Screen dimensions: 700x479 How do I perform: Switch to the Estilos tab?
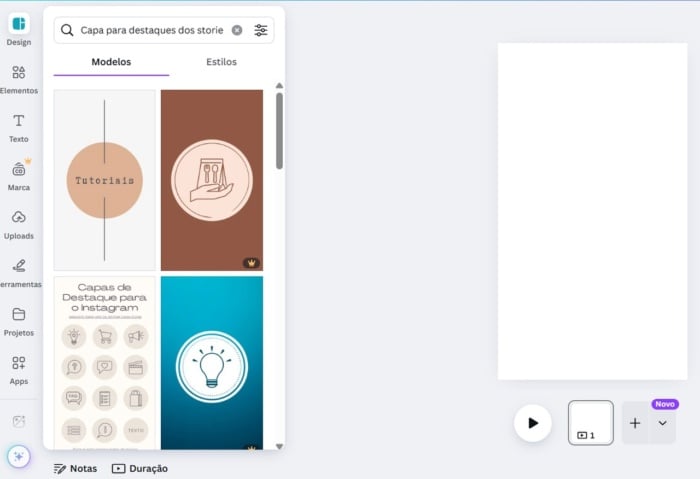coord(221,62)
